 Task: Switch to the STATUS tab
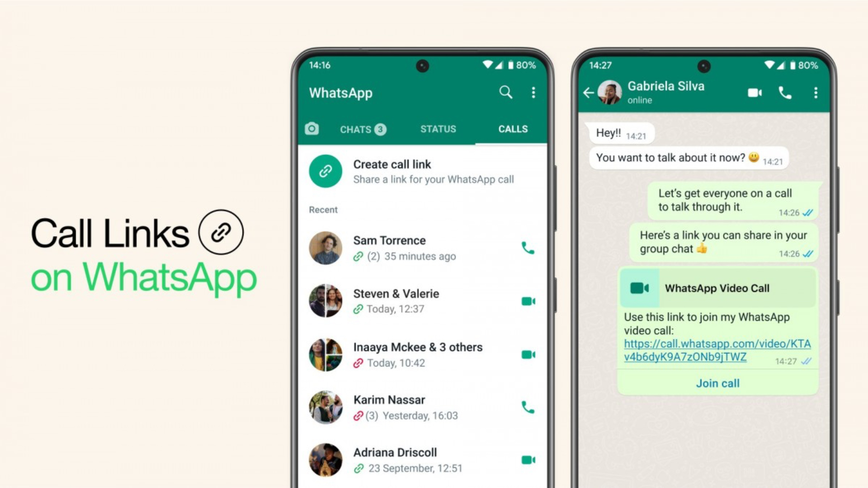[x=437, y=129]
